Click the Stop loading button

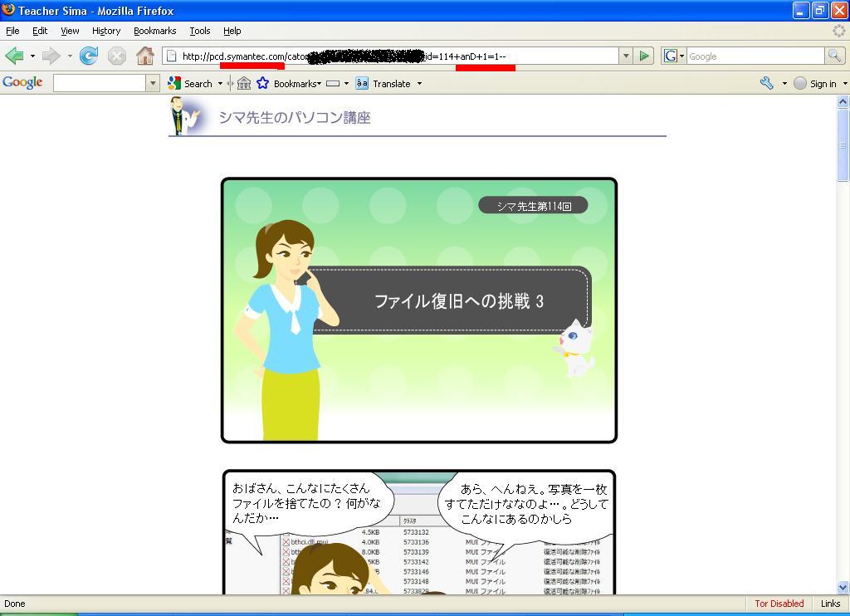click(x=116, y=56)
